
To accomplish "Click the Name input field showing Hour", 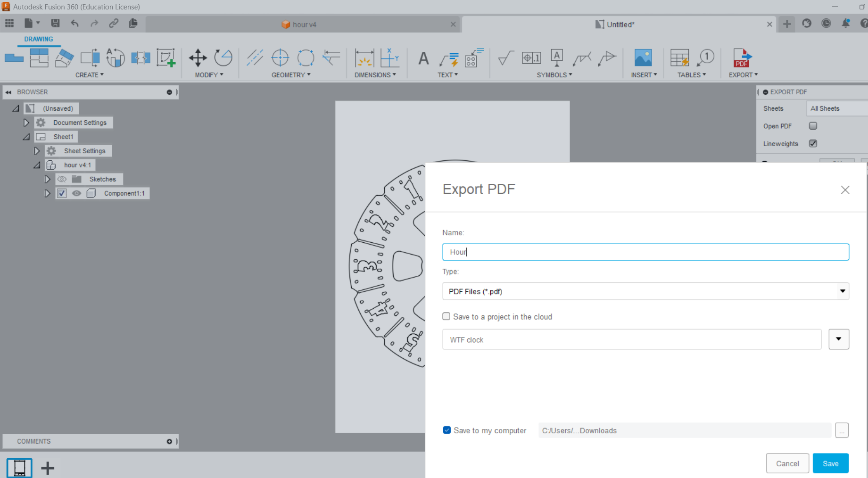I will click(x=645, y=252).
